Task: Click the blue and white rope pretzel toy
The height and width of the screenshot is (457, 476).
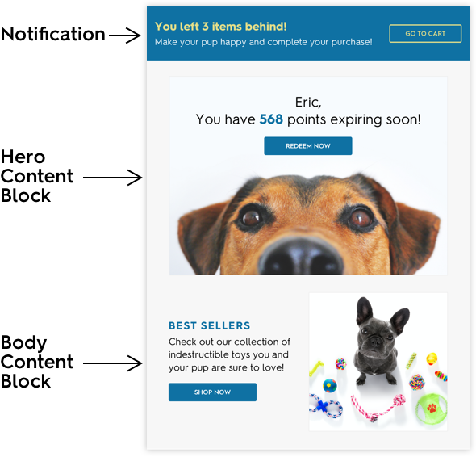Action: 326,406
